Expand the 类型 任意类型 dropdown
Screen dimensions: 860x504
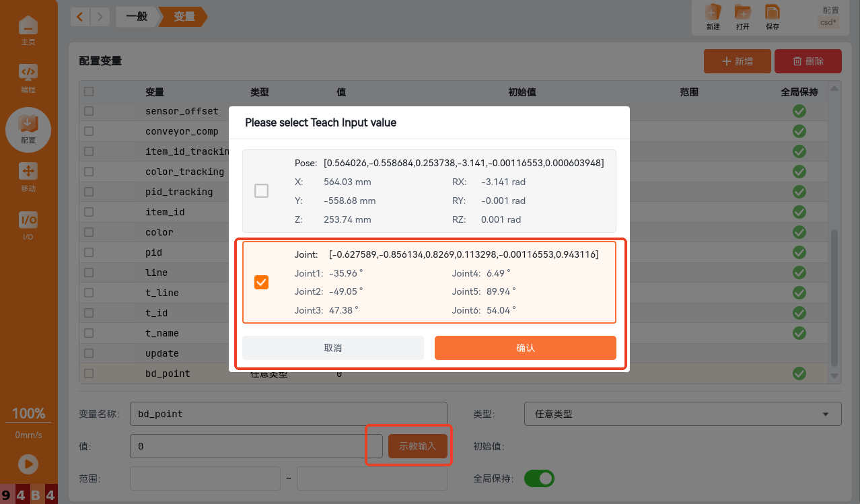(x=682, y=414)
